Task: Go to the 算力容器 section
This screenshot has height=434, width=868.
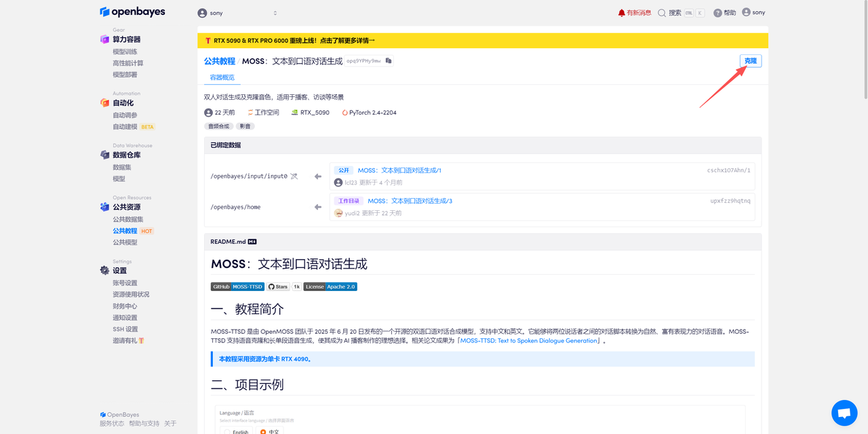Action: click(127, 39)
